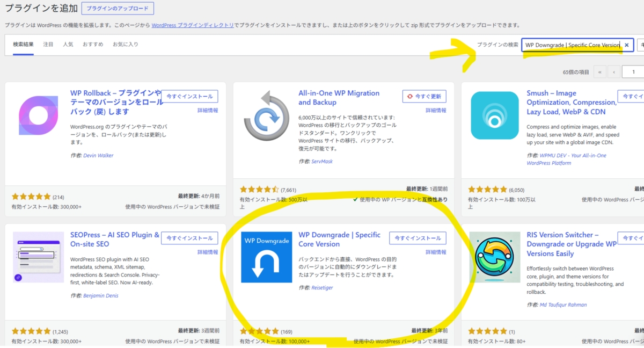Click the Smush plugin icon
The height and width of the screenshot is (348, 644).
tap(495, 115)
